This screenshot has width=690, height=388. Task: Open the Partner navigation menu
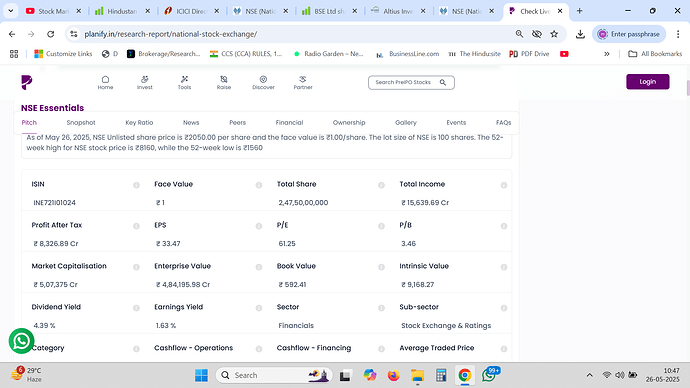[303, 82]
